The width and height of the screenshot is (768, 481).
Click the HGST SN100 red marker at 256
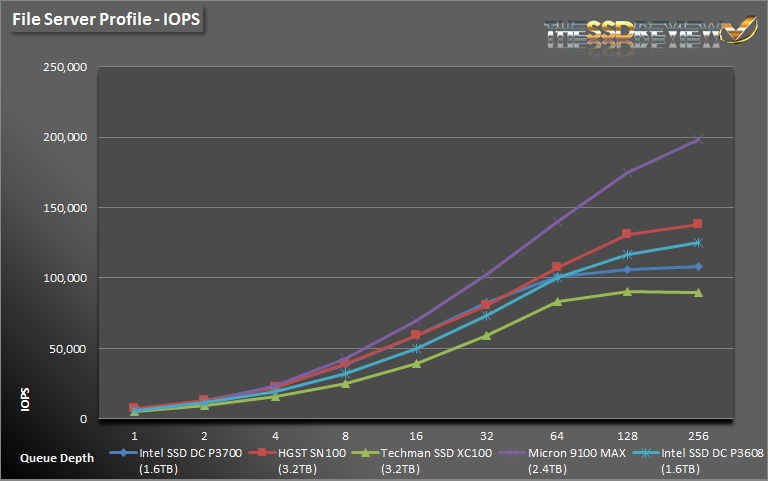697,224
